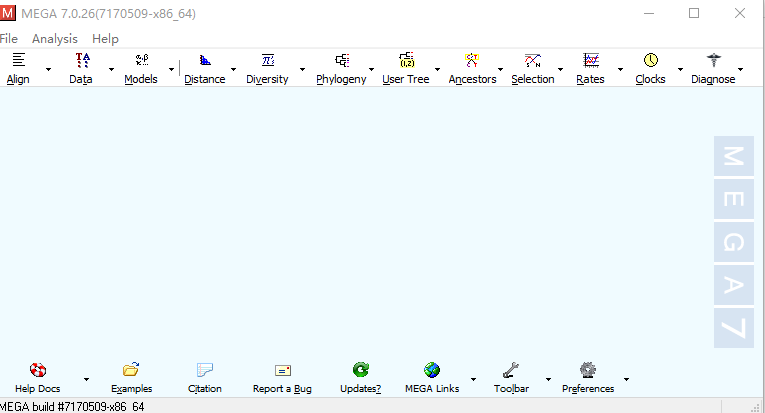
Task: Expand the Data dropdown arrow
Action: 111,69
